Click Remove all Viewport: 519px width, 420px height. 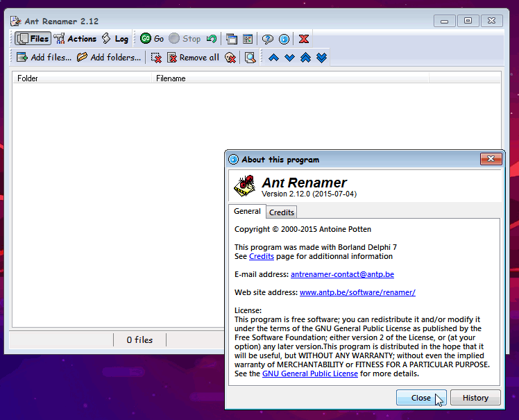tap(193, 58)
